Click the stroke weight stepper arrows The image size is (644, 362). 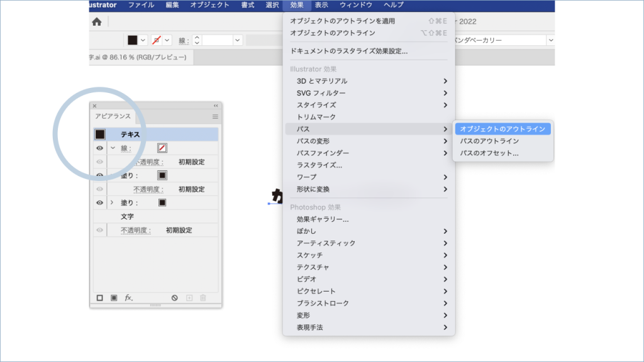click(x=197, y=40)
